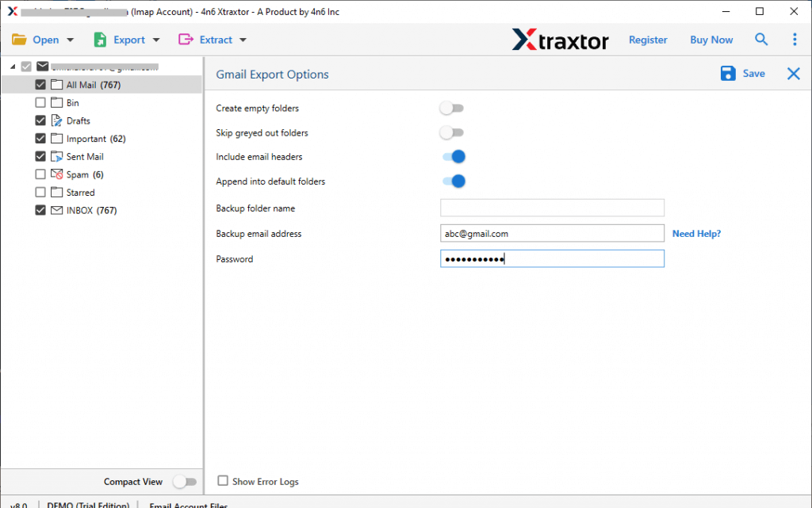The image size is (812, 508).
Task: Disable the Include email headers toggle
Action: pyautogui.click(x=453, y=156)
